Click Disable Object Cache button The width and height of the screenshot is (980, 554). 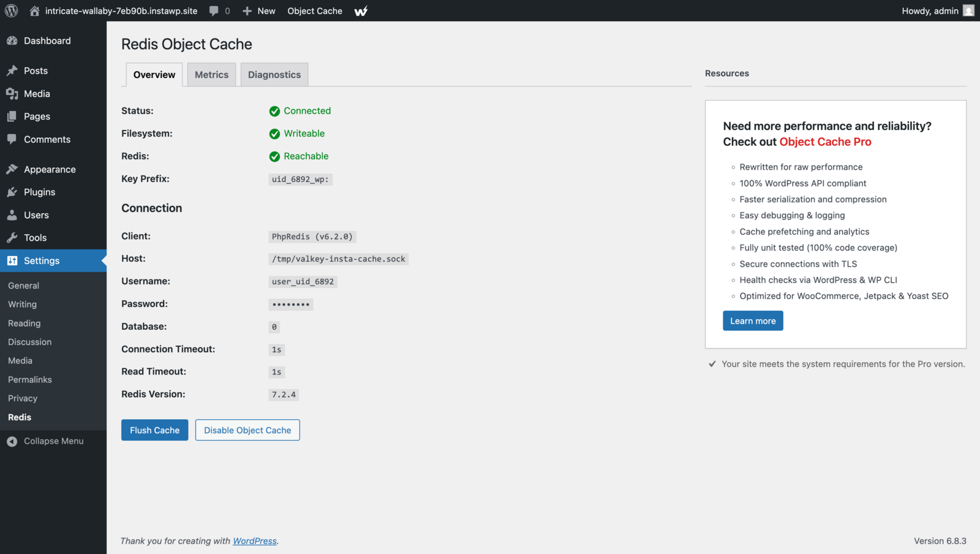tap(247, 430)
